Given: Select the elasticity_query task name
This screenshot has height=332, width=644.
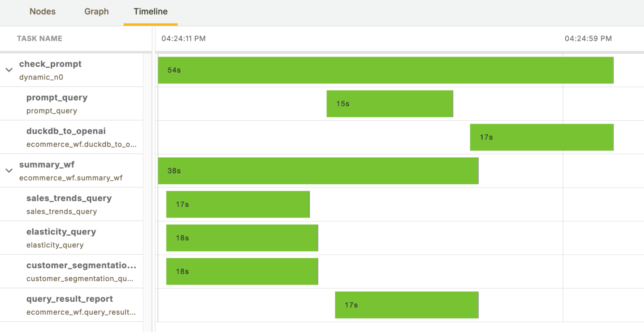Looking at the screenshot, I should click(61, 232).
